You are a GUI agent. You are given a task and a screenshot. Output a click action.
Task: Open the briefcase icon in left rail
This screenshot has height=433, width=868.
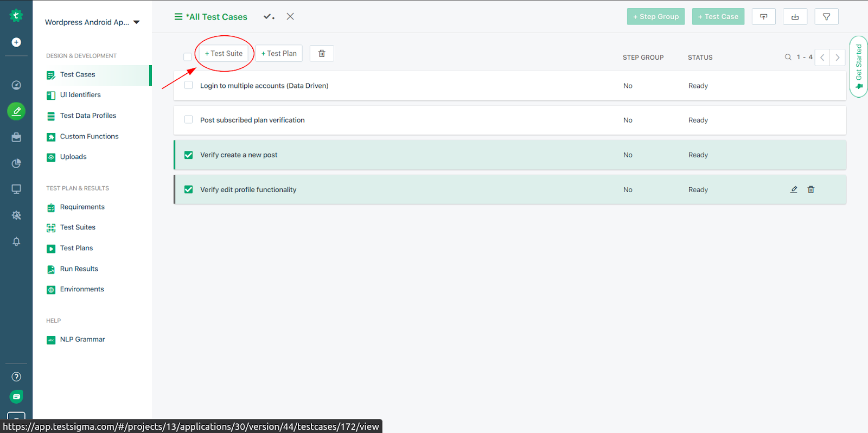(16, 137)
